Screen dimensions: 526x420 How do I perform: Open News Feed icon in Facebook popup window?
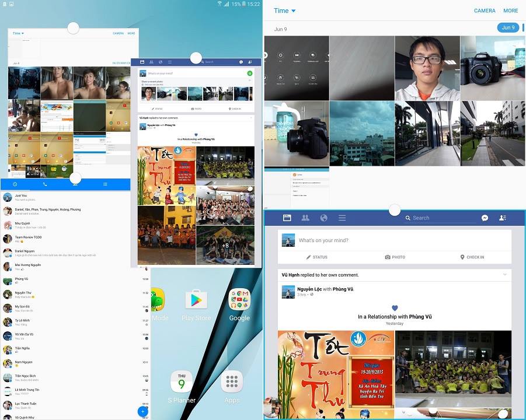point(142,62)
